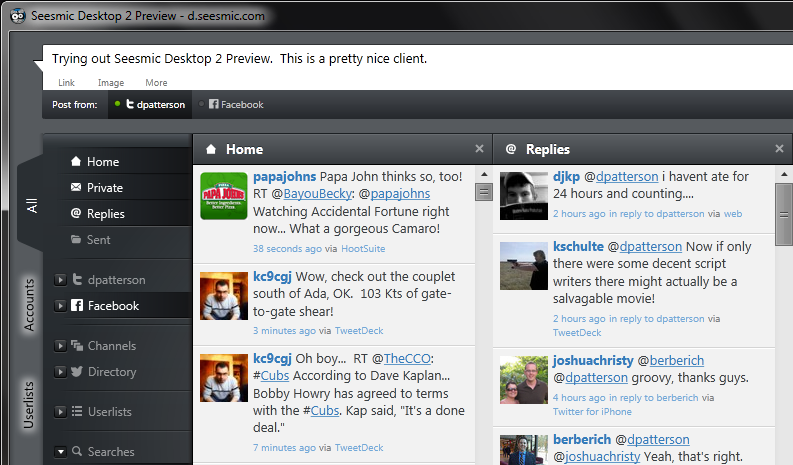
Task: Click papajohns avatar thumbnail
Action: point(224,196)
